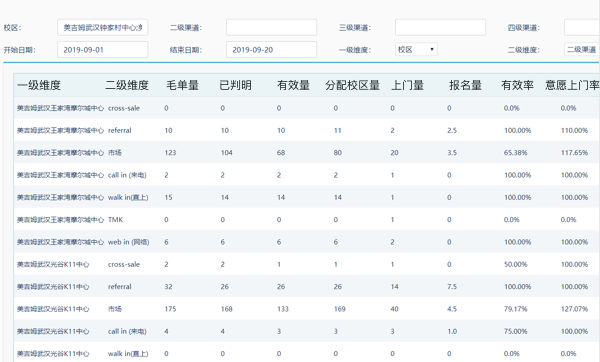This screenshot has width=600, height=362.
Task: Select the 结束日期 field showing 2019-09-20
Action: point(271,50)
